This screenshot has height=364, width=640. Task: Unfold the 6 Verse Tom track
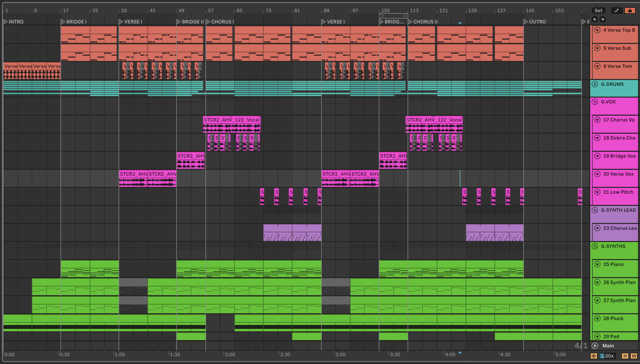click(597, 66)
